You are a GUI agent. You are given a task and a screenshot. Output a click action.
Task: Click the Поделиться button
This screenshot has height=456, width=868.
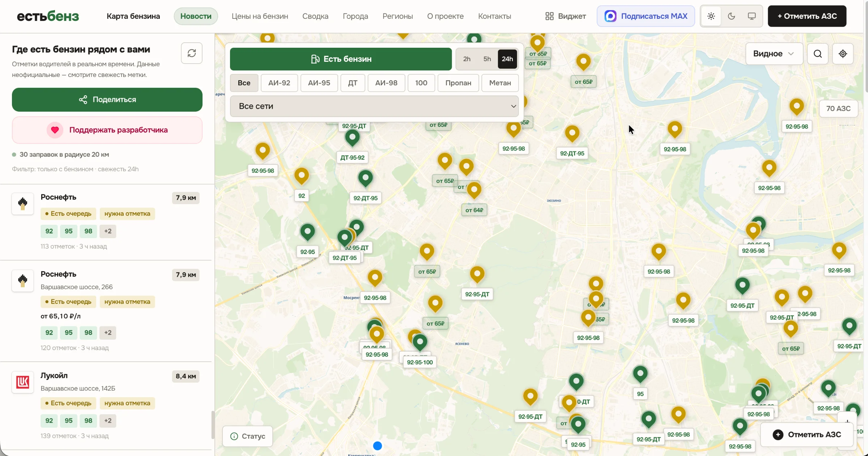[107, 100]
